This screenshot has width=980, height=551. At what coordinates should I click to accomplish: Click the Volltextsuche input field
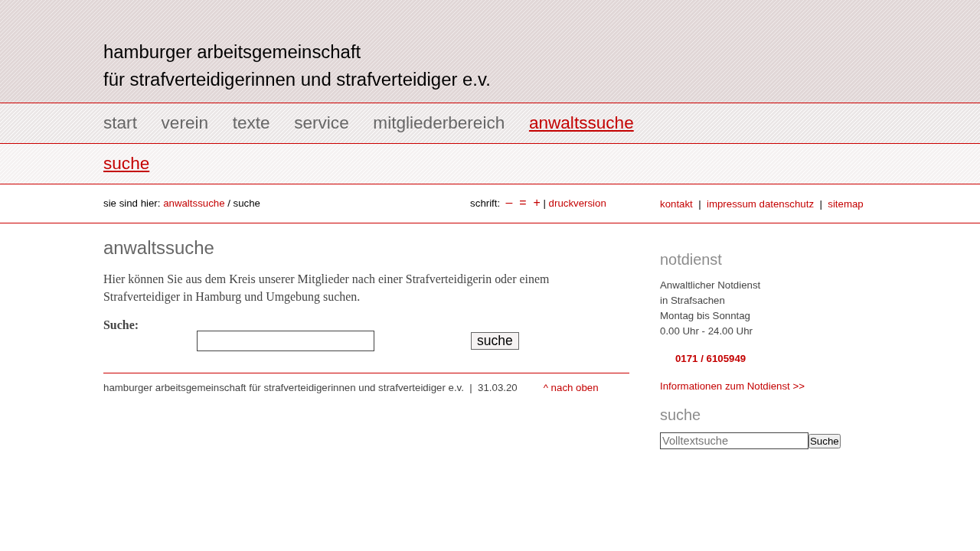(734, 441)
